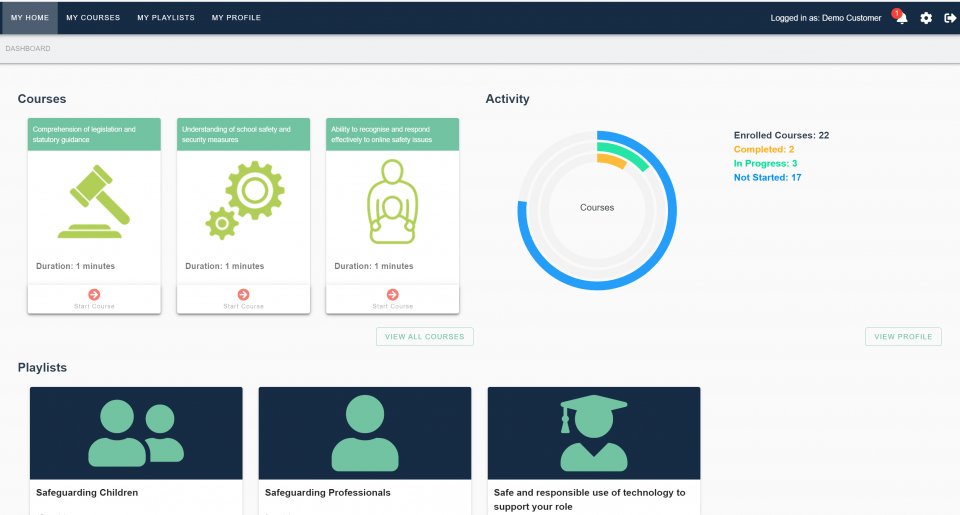This screenshot has width=960, height=515.
Task: Open the My Profile tab
Action: tap(236, 18)
